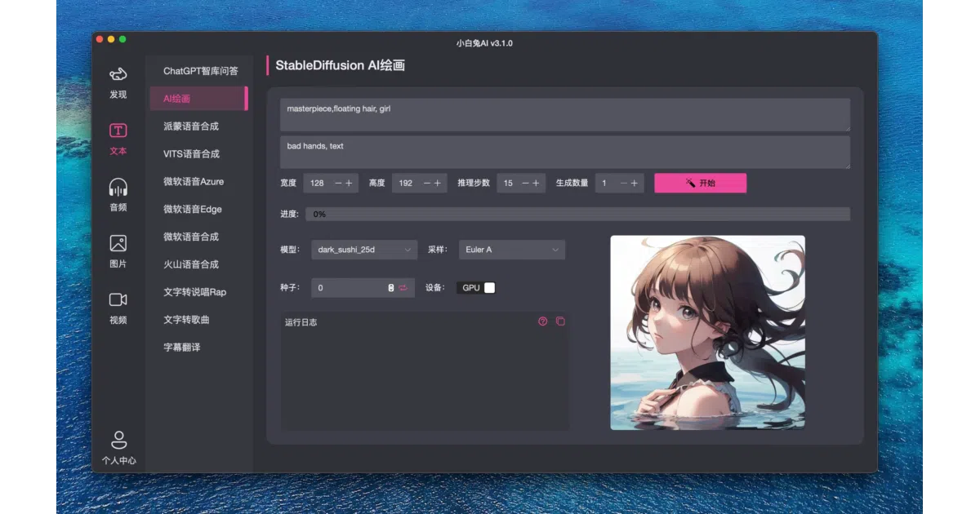980x514 pixels.
Task: Click the 运行日志 label text
Action: coord(301,322)
